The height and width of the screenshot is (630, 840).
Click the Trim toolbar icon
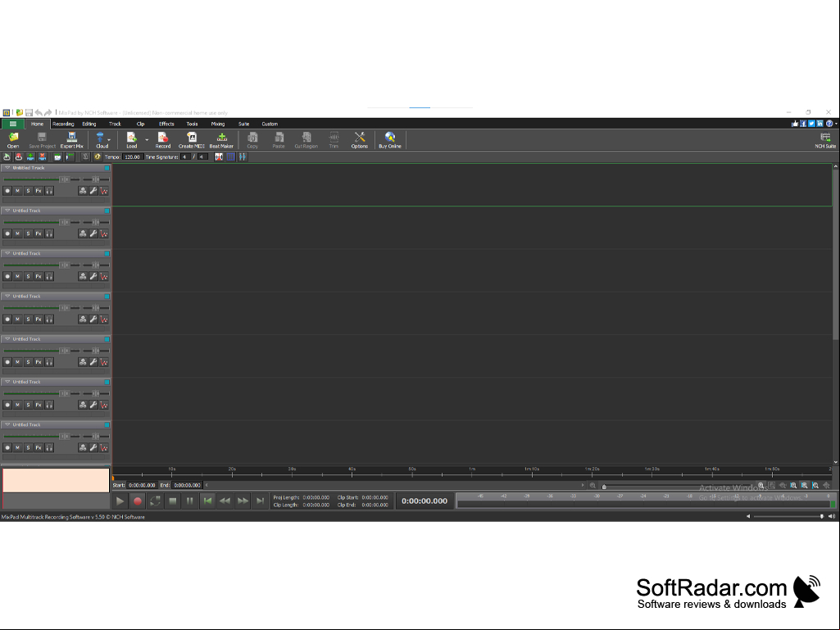pos(334,140)
